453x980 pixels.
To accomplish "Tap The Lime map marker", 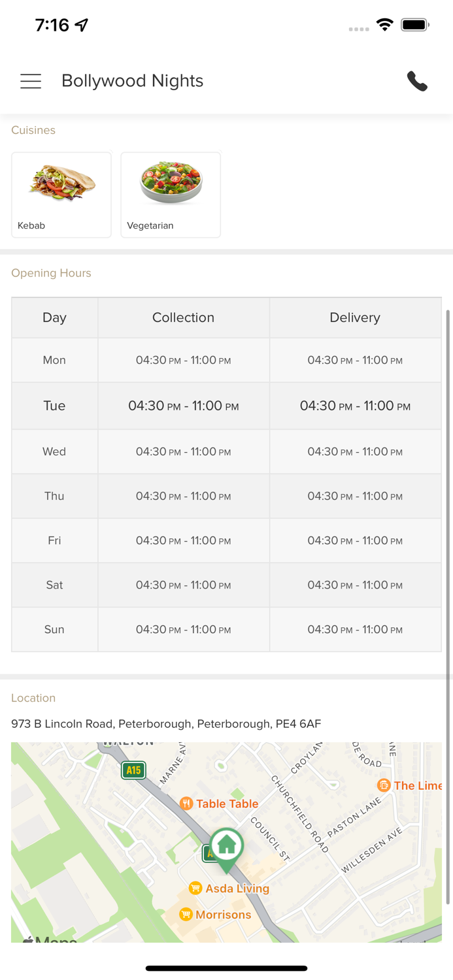I will (384, 785).
